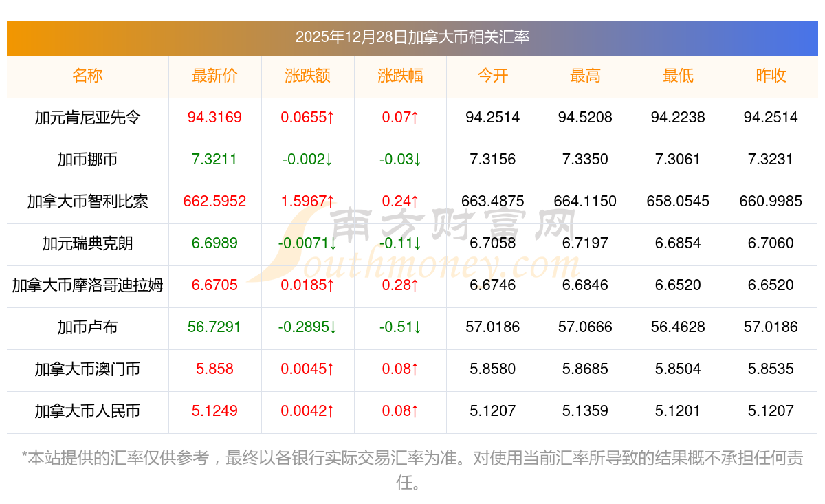Click latest price 56.7291
Screen dimensions: 825x504
[214, 327]
